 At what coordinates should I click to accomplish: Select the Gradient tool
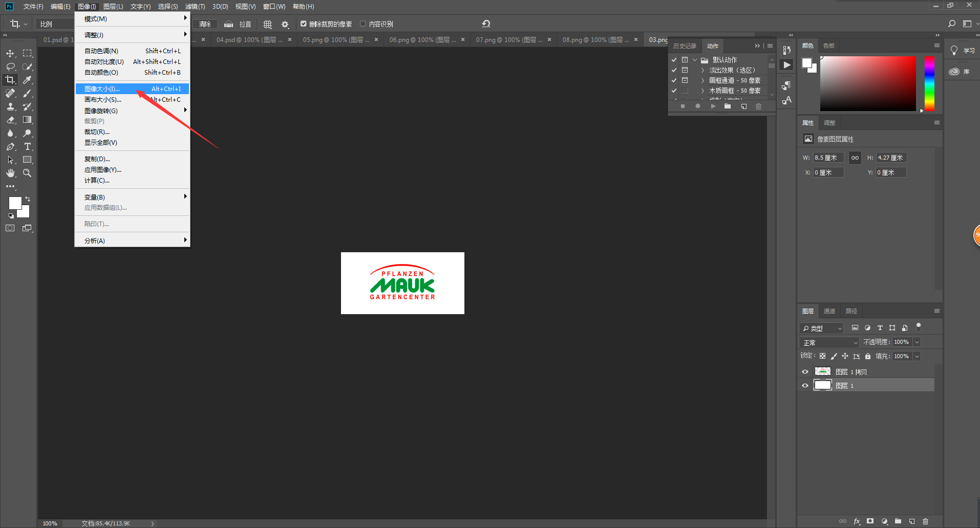pos(27,120)
